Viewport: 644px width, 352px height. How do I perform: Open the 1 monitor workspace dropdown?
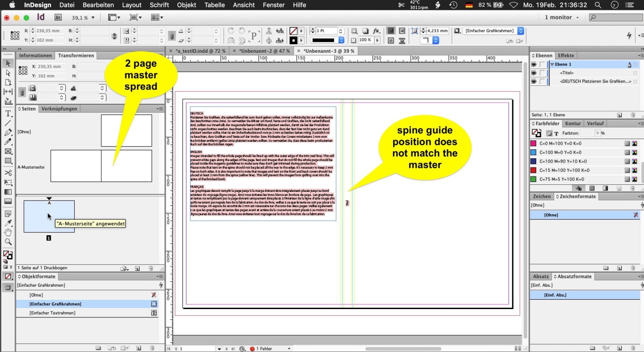click(x=562, y=18)
